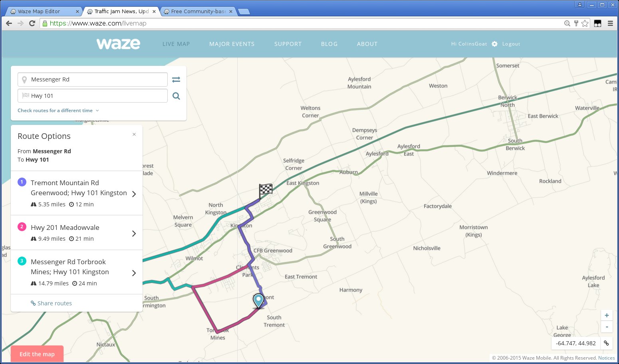The image size is (619, 364).
Task: Bookmark this page with star icon
Action: pyautogui.click(x=585, y=24)
